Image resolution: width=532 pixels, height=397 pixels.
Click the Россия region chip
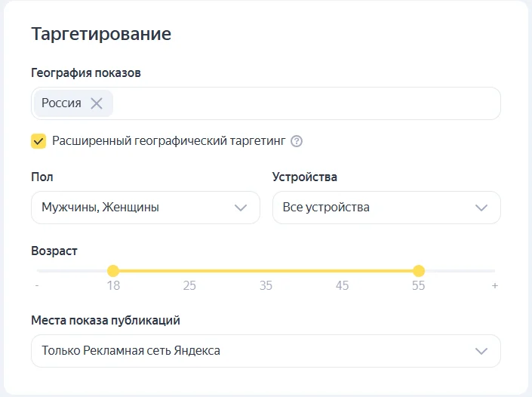click(61, 103)
